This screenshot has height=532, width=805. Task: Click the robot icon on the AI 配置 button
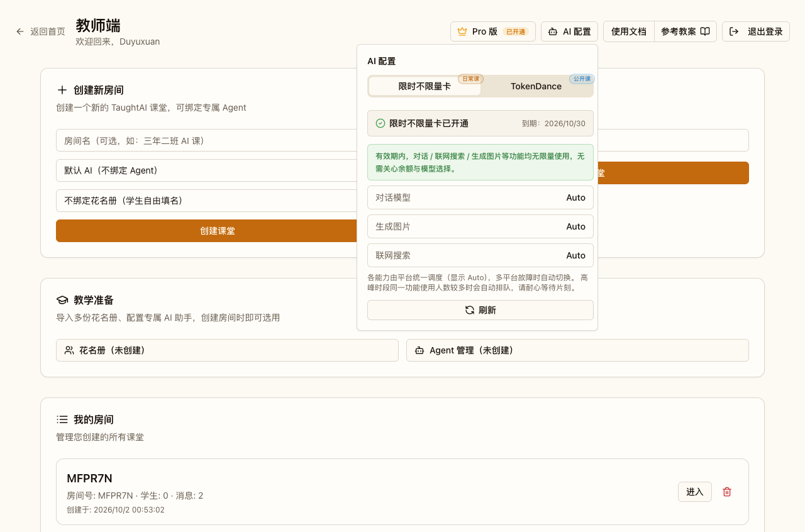[553, 31]
